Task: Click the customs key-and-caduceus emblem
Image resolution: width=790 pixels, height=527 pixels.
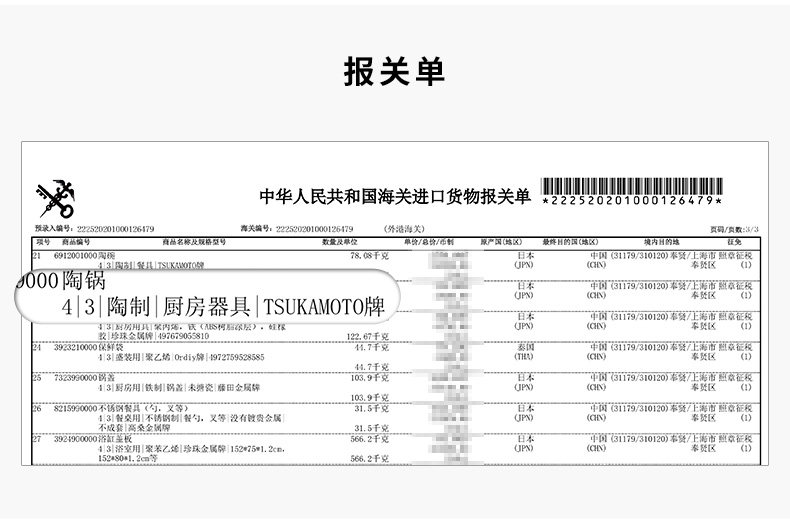Action: (55, 198)
